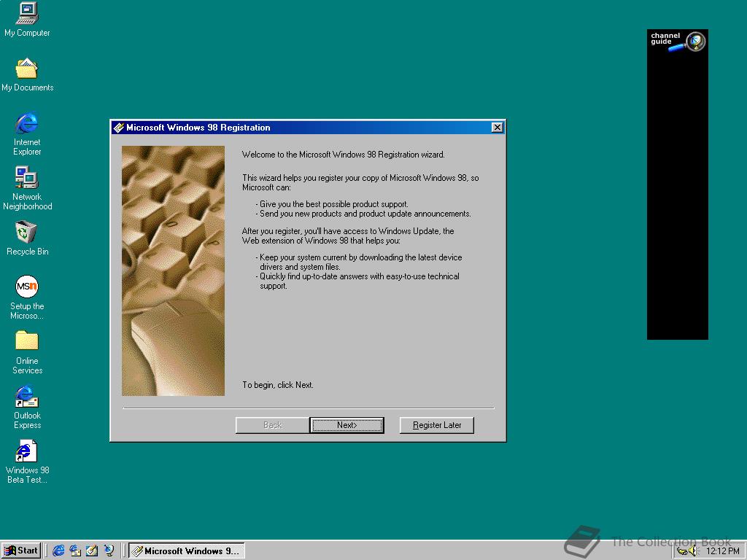Click the View Channels Quick Launch icon

coord(109,551)
